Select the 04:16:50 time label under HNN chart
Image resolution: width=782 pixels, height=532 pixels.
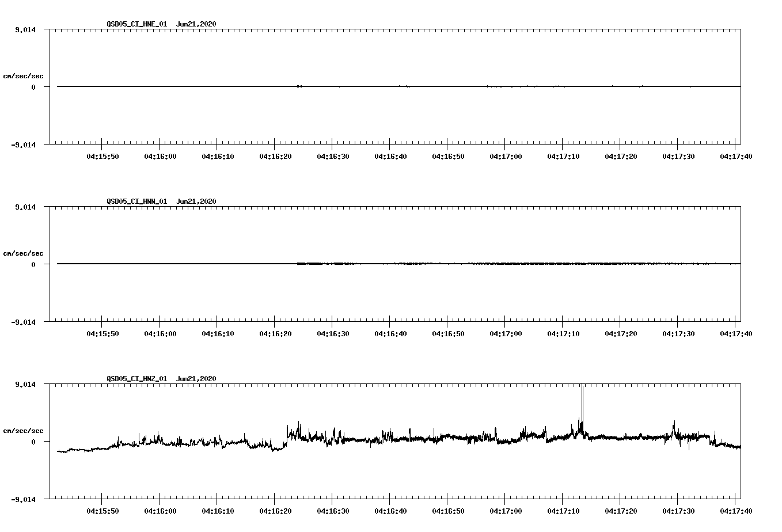(448, 333)
